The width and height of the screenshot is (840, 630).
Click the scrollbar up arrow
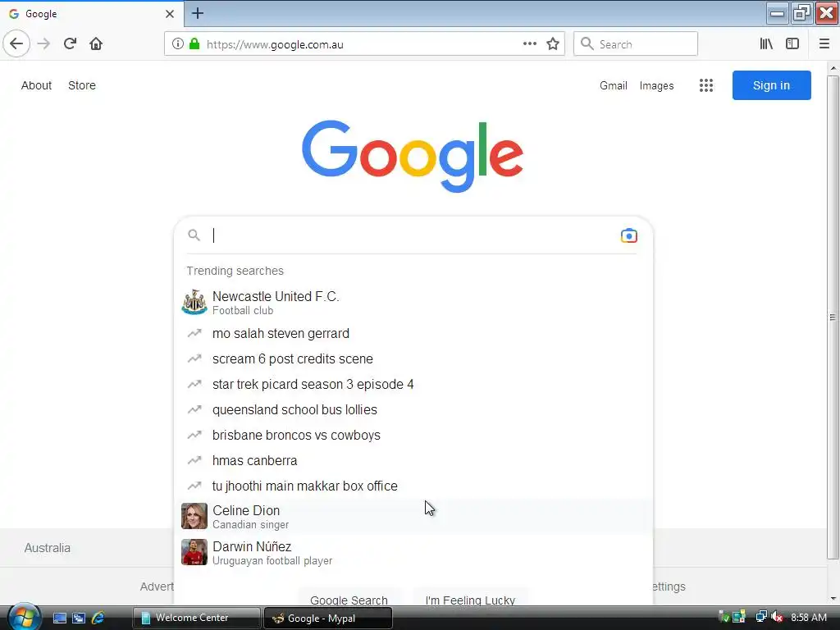pos(833,68)
